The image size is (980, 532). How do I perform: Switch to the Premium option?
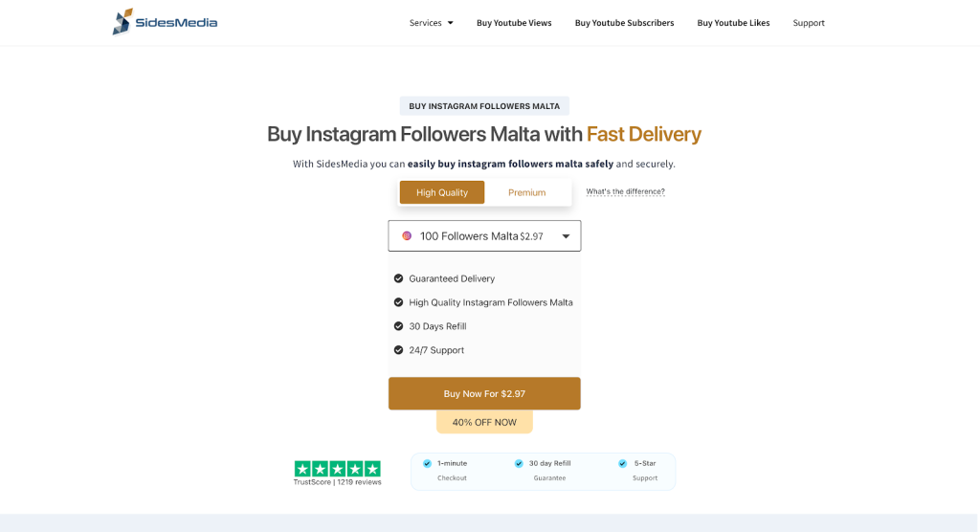click(x=526, y=192)
